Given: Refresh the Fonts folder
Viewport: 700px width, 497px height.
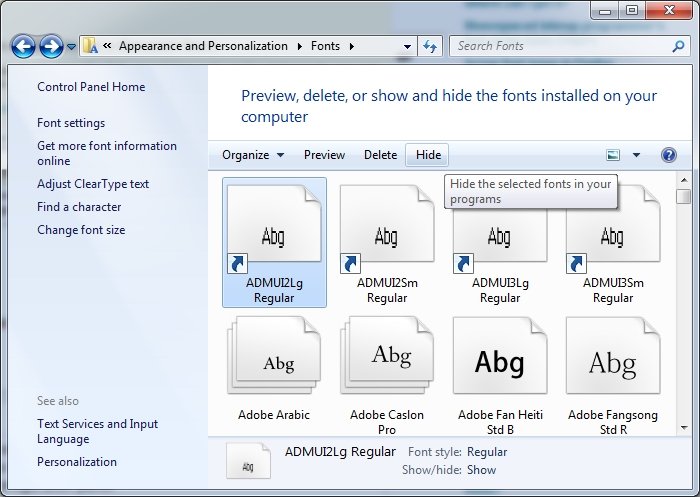Looking at the screenshot, I should point(430,46).
